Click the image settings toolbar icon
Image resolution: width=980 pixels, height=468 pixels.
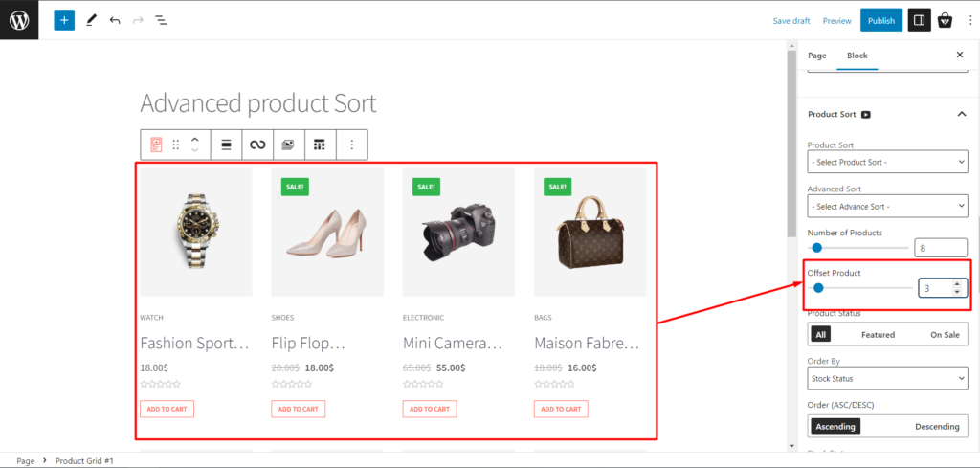[288, 145]
